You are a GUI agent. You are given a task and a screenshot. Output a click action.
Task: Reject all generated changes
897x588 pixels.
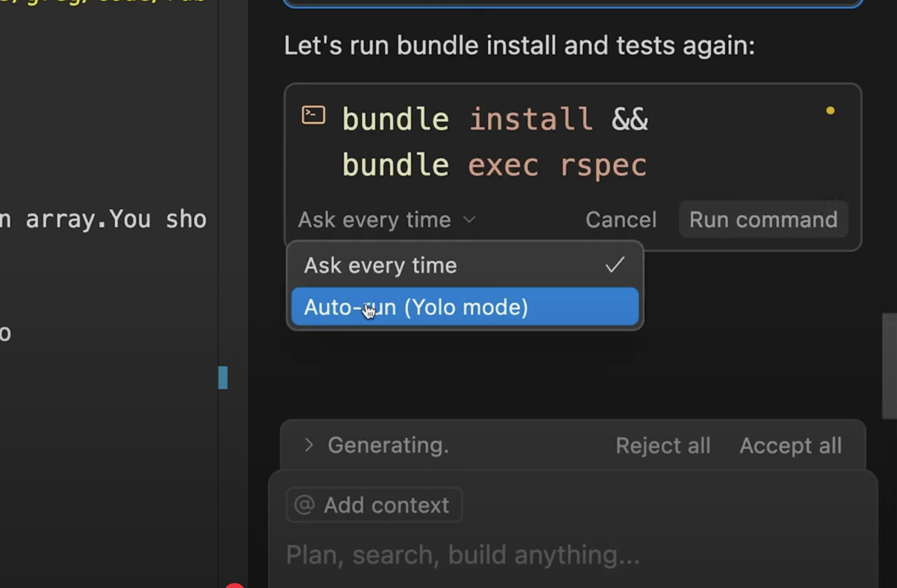point(663,445)
